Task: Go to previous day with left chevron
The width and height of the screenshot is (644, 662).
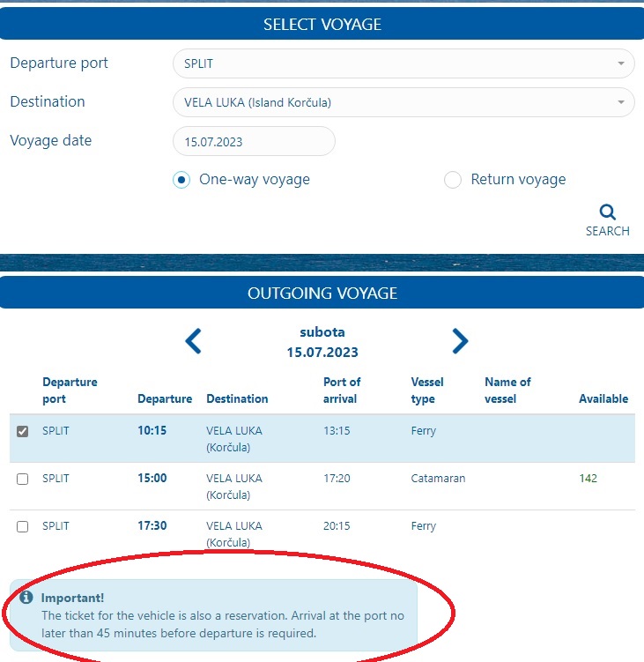Action: [x=194, y=341]
